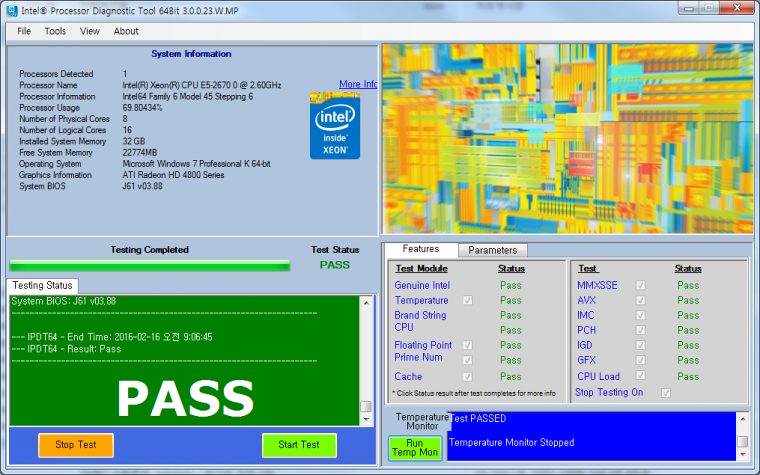Click the app icon in the title bar

pyautogui.click(x=11, y=10)
